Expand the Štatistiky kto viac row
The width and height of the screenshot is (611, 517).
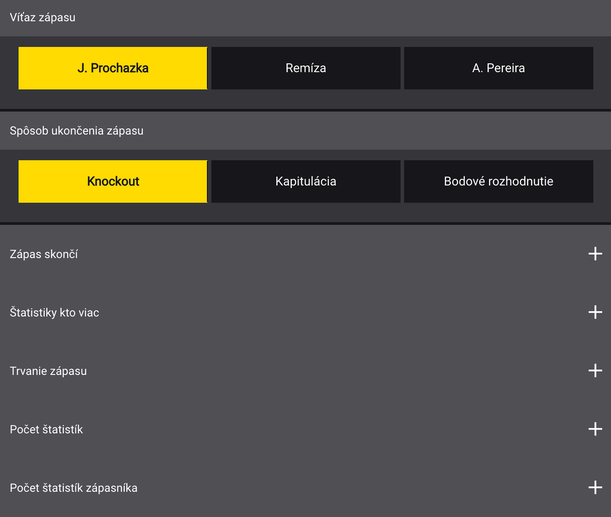(306, 312)
